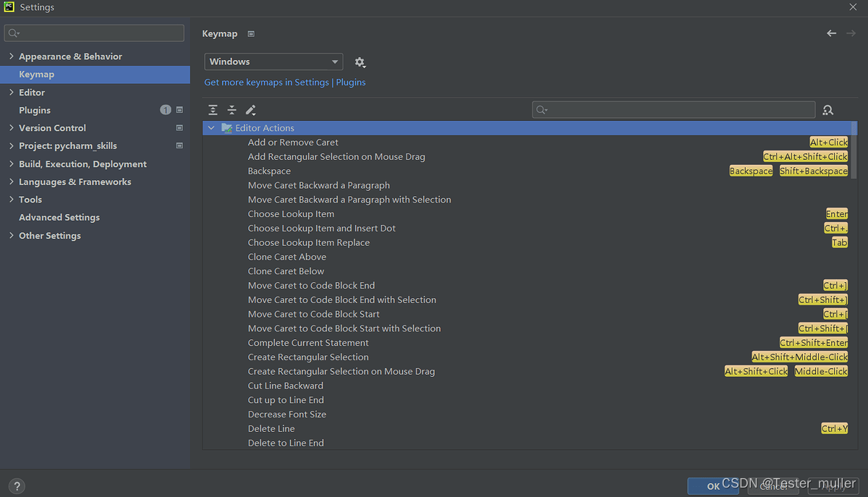Click the Forward navigation arrow
The width and height of the screenshot is (868, 497).
click(851, 33)
